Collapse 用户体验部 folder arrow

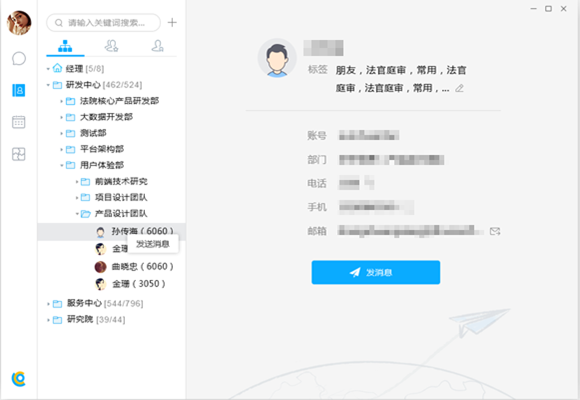pyautogui.click(x=61, y=165)
